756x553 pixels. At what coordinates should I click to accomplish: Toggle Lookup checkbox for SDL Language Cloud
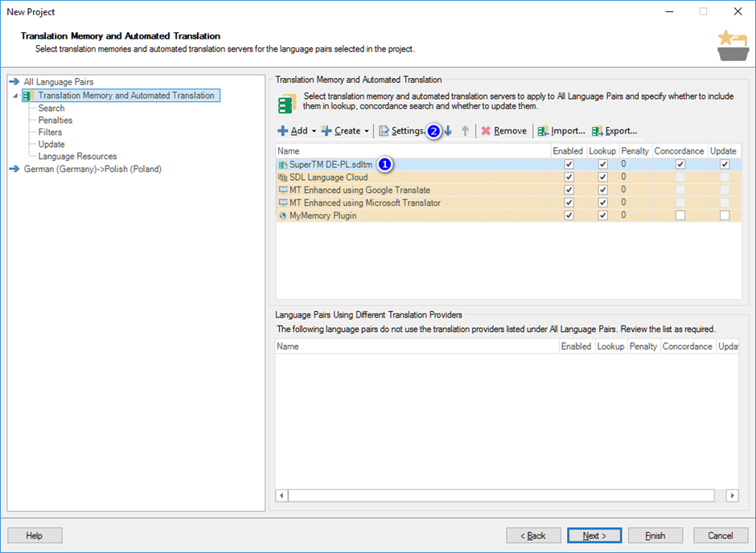click(x=602, y=178)
